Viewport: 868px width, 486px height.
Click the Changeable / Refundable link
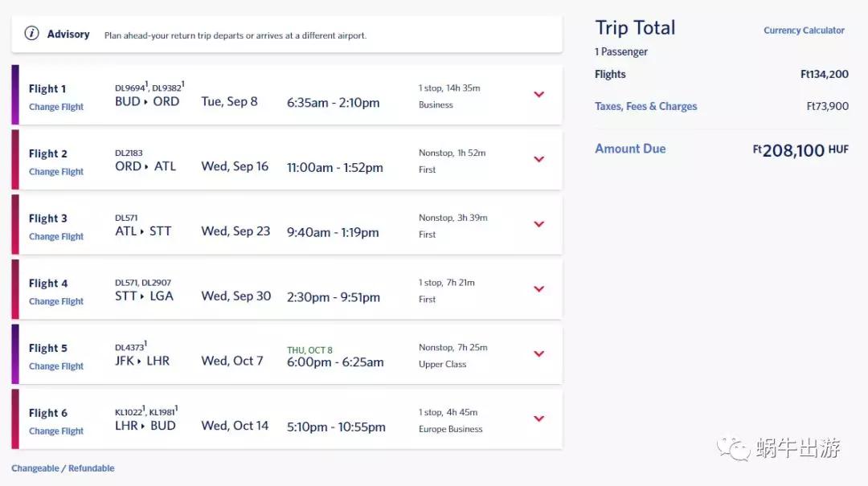click(x=63, y=468)
